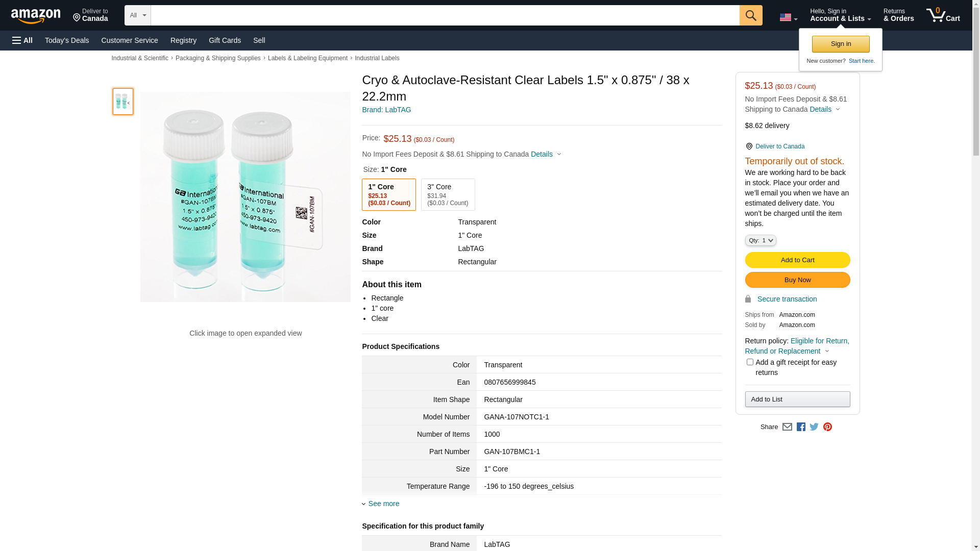Open the shopping cart icon
The width and height of the screenshot is (980, 551).
(943, 15)
